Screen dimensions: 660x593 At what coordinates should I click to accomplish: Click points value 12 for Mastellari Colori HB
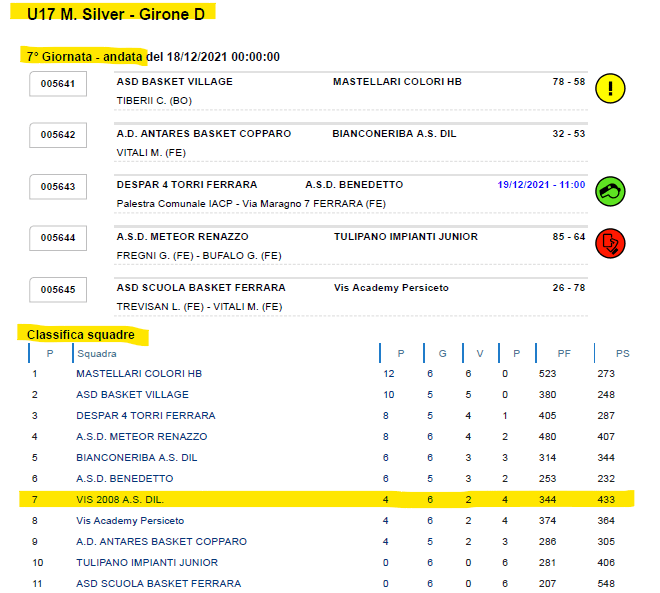coord(389,374)
